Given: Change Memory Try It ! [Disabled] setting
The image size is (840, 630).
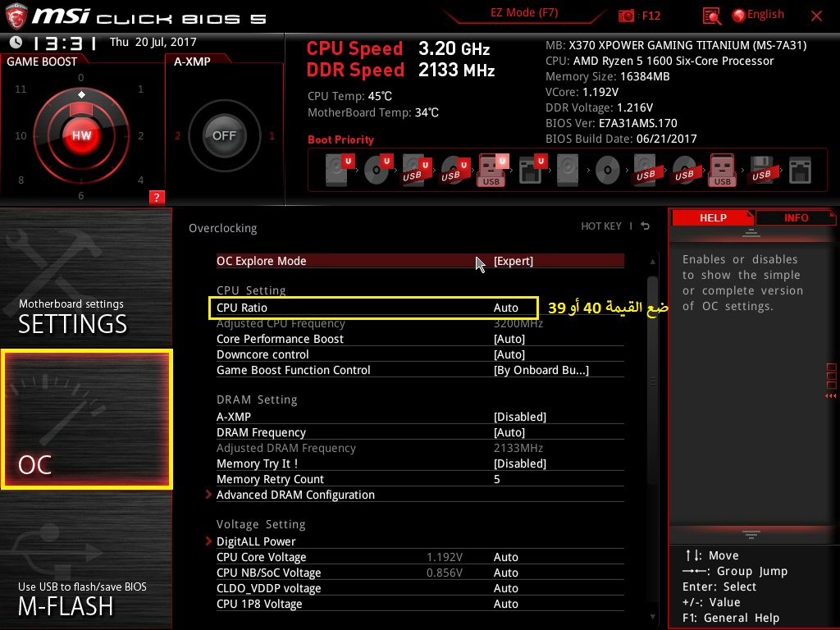Looking at the screenshot, I should click(519, 463).
